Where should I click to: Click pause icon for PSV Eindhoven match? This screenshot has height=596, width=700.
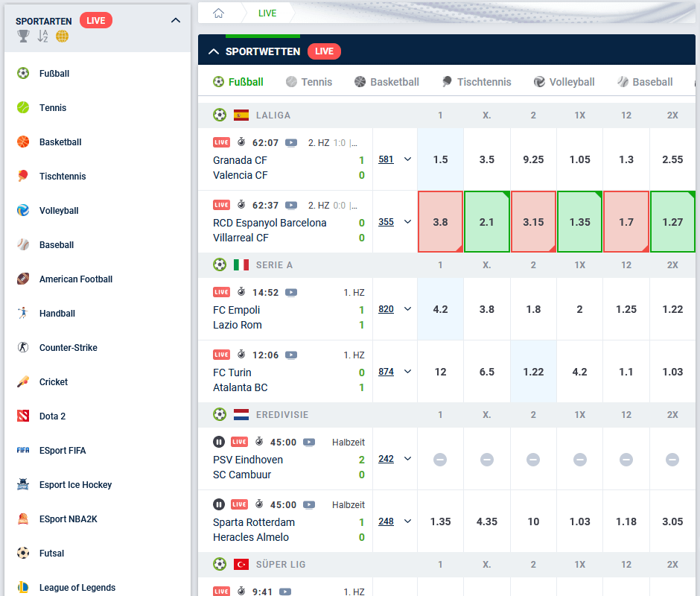pos(219,442)
